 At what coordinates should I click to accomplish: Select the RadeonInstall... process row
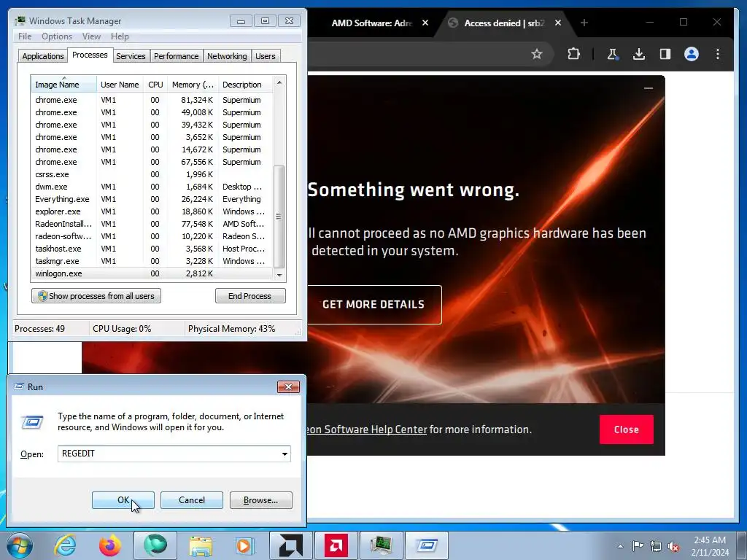tap(152, 224)
